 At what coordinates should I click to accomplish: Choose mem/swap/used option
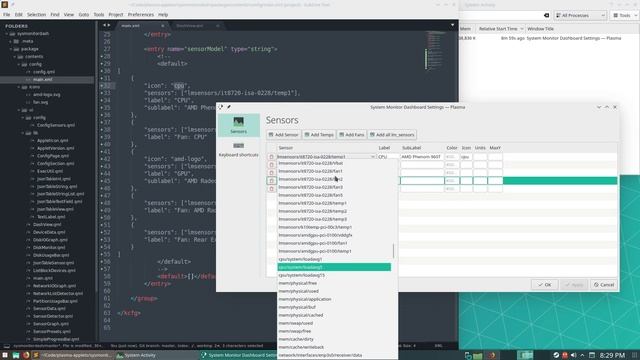[334, 323]
